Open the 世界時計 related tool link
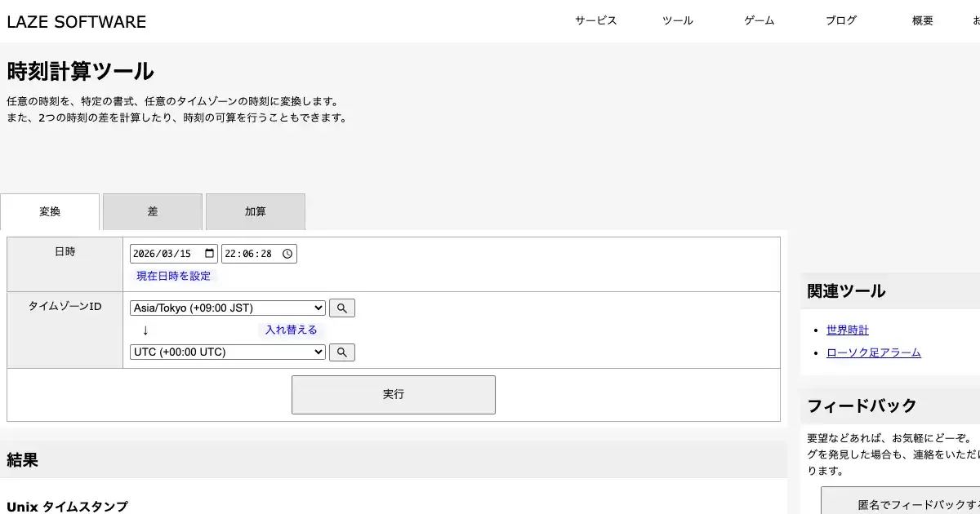The width and height of the screenshot is (980, 514). click(x=847, y=330)
